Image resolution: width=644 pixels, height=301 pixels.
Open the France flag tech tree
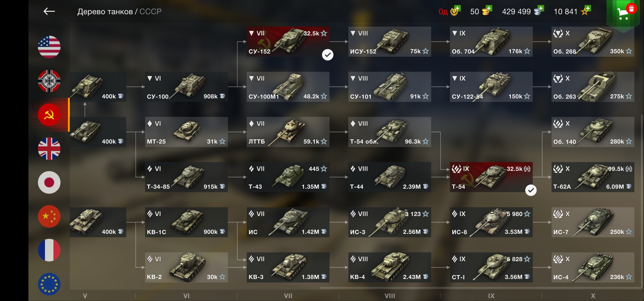49,250
